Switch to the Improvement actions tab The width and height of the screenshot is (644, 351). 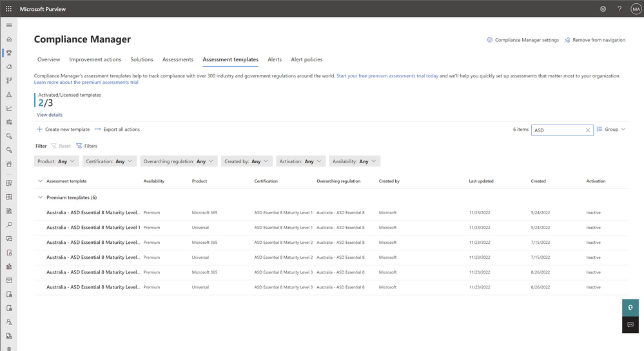(x=95, y=59)
